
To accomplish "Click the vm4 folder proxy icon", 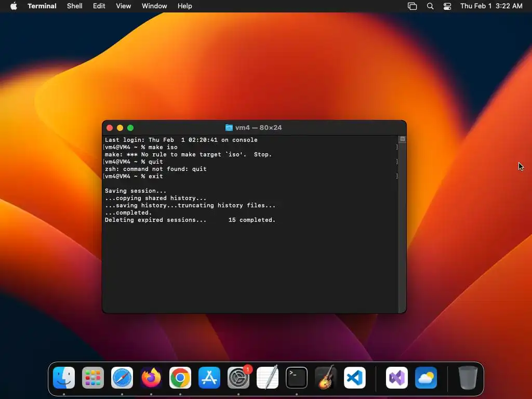I will [229, 128].
